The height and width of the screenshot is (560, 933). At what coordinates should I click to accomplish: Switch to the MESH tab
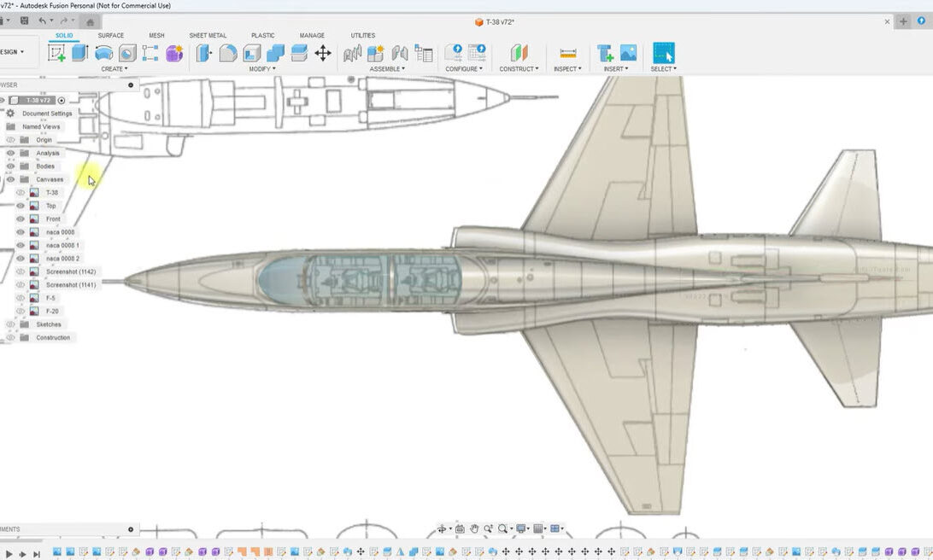coord(156,36)
